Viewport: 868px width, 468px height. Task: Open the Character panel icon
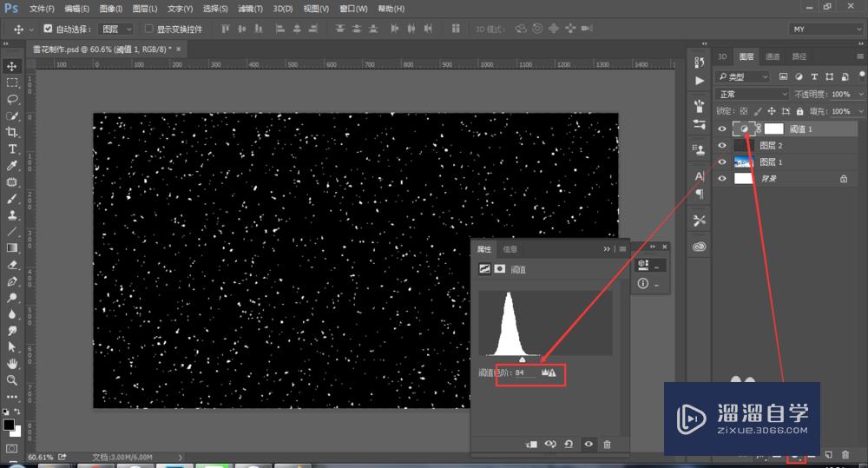[x=699, y=176]
